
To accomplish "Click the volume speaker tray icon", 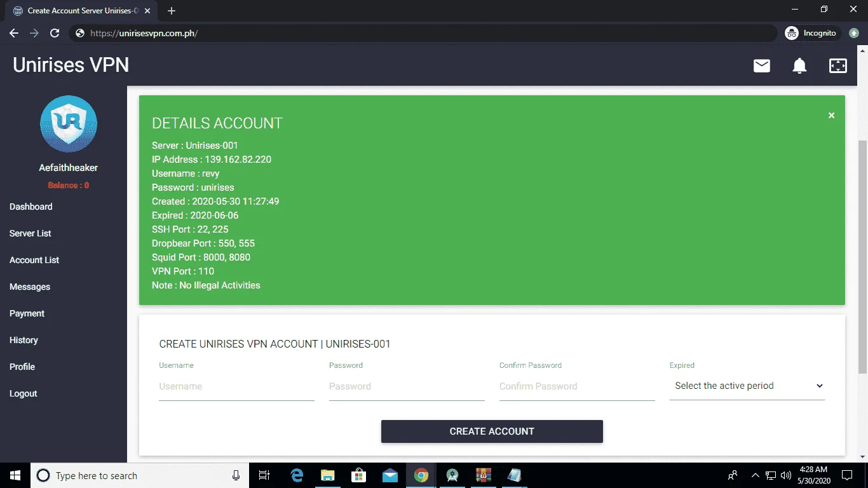I will (x=786, y=475).
